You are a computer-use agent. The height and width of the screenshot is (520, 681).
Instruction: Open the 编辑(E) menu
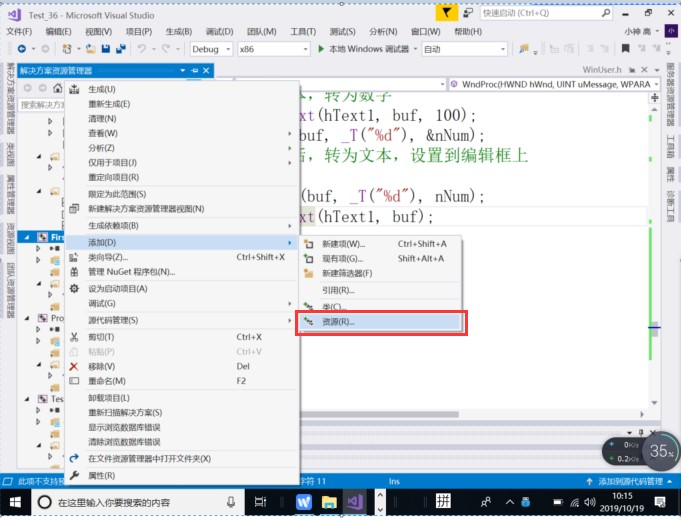click(59, 31)
